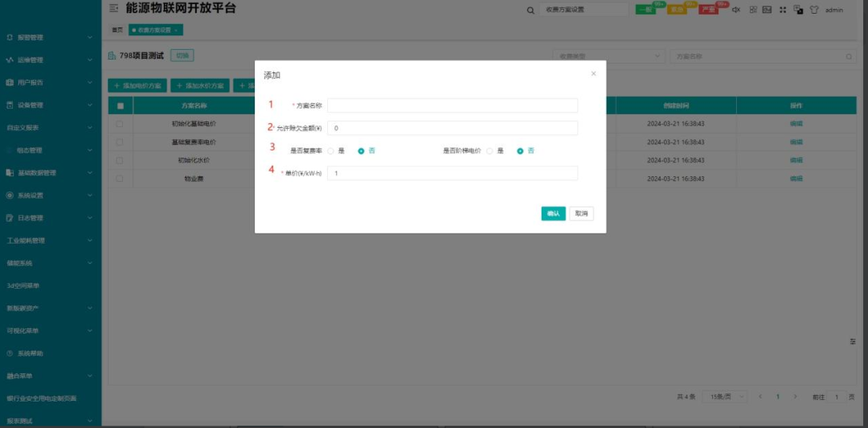The image size is (868, 428).
Task: Open the red 严重 alarm badge
Action: click(x=708, y=10)
